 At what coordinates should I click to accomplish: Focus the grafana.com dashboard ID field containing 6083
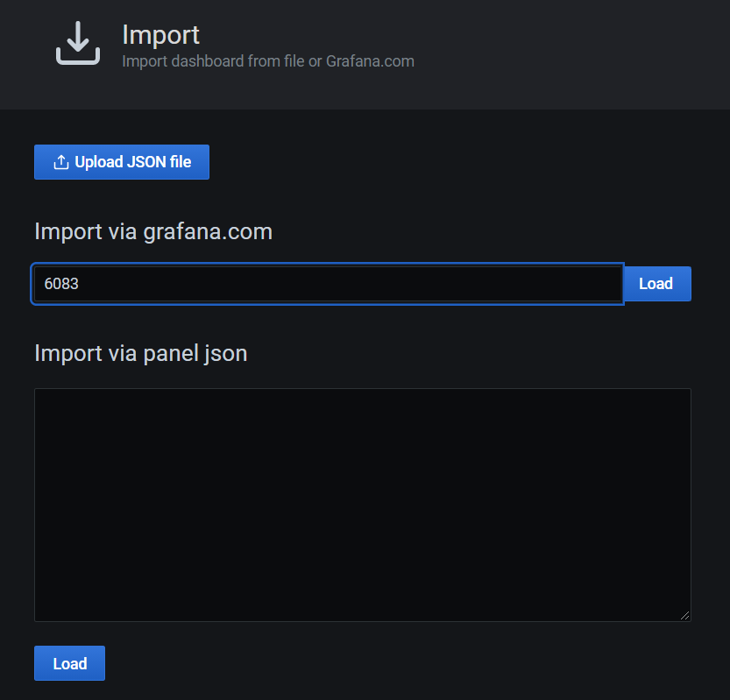(328, 284)
